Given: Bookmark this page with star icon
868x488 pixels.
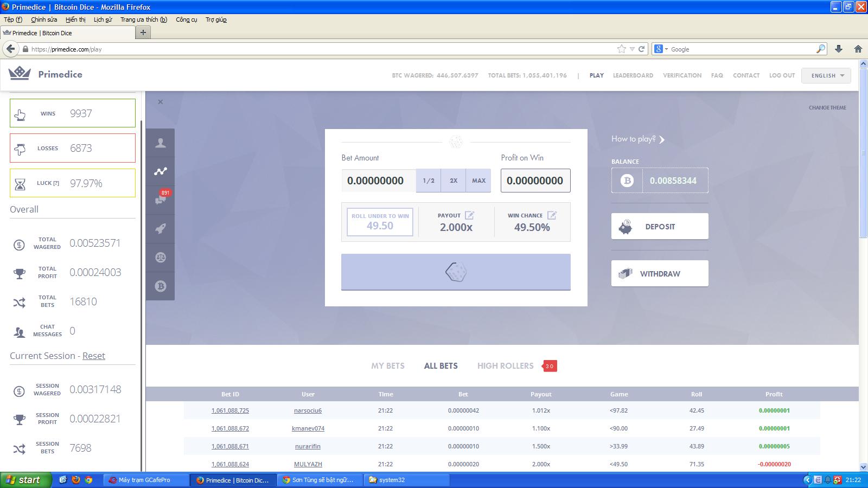Looking at the screenshot, I should [622, 49].
